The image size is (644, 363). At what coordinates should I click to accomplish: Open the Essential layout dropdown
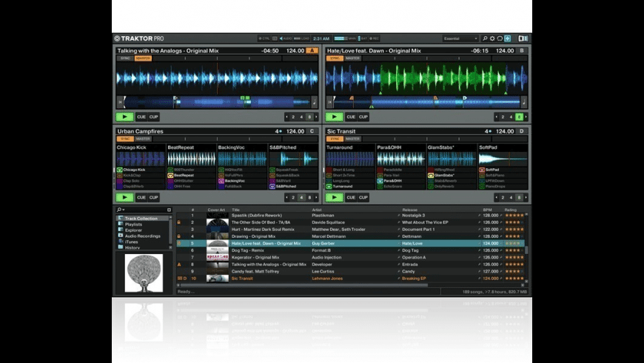[x=460, y=39]
